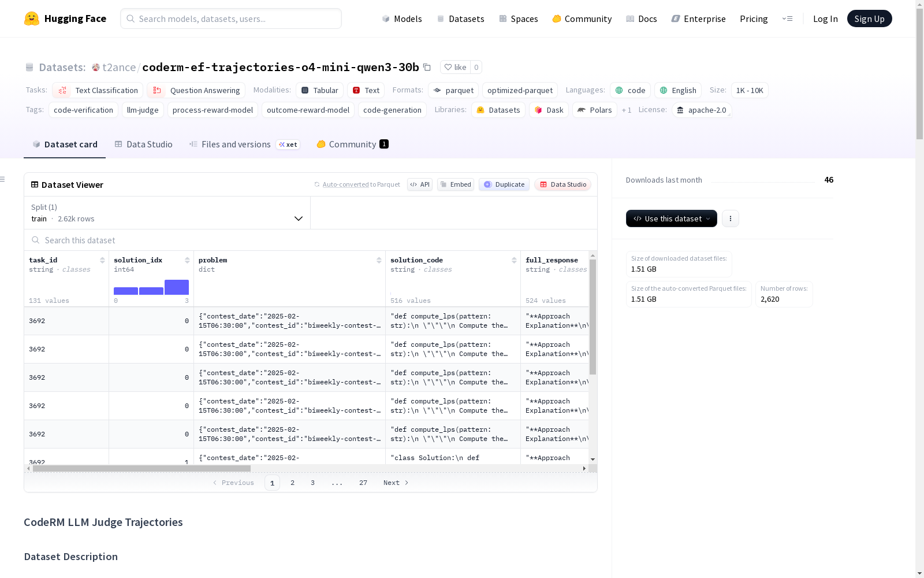Screen dimensions: 924x578
Task: Focus the Search this dataset field
Action: point(311,240)
